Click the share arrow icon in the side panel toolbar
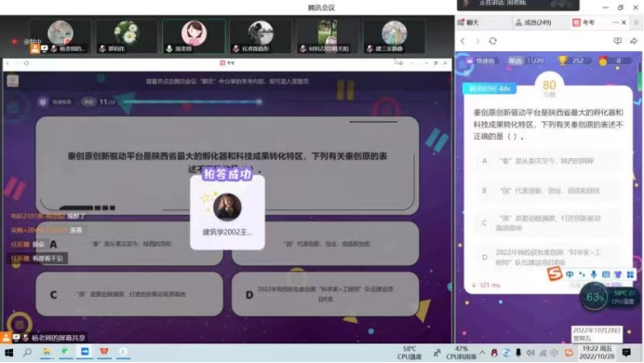Screen dimensions: 644x363 [x=634, y=41]
